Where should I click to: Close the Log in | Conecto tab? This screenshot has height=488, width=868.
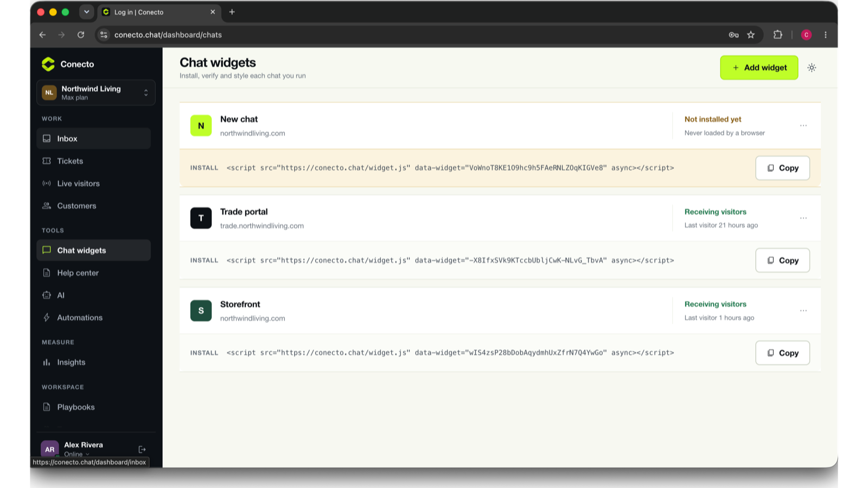click(213, 12)
